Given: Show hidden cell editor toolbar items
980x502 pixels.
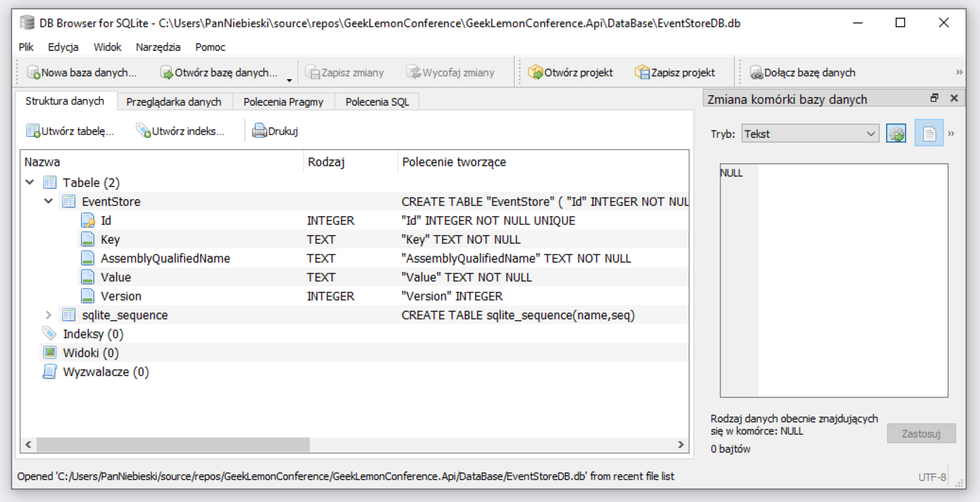Looking at the screenshot, I should pyautogui.click(x=951, y=134).
